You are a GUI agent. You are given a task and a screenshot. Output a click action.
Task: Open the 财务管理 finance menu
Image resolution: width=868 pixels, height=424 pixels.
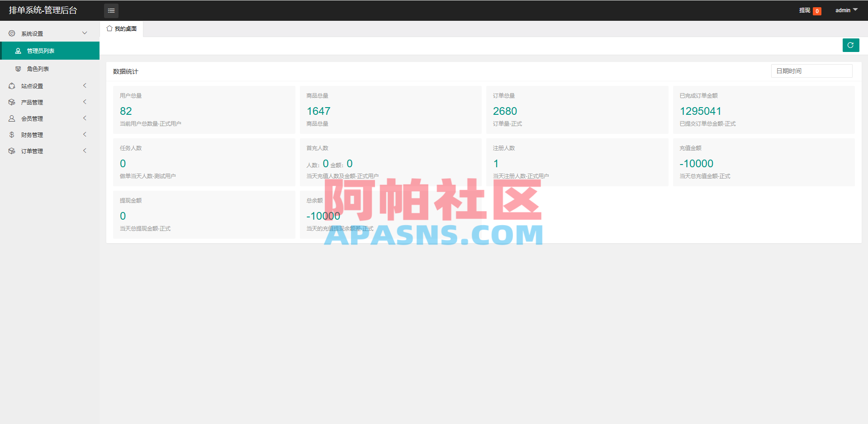pyautogui.click(x=32, y=134)
